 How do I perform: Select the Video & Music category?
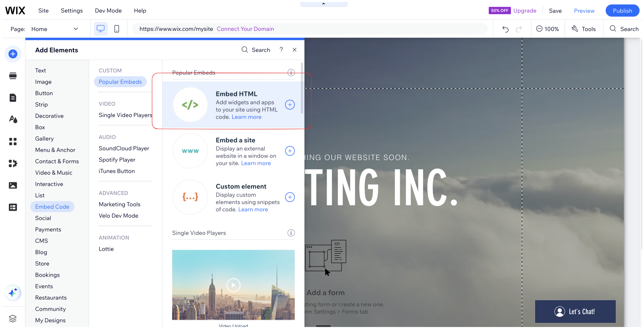(53, 173)
